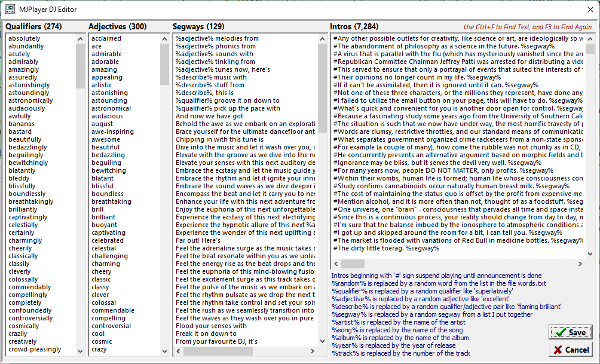
Task: Select 'bananas' in Qualifiers list
Action: coord(22,124)
